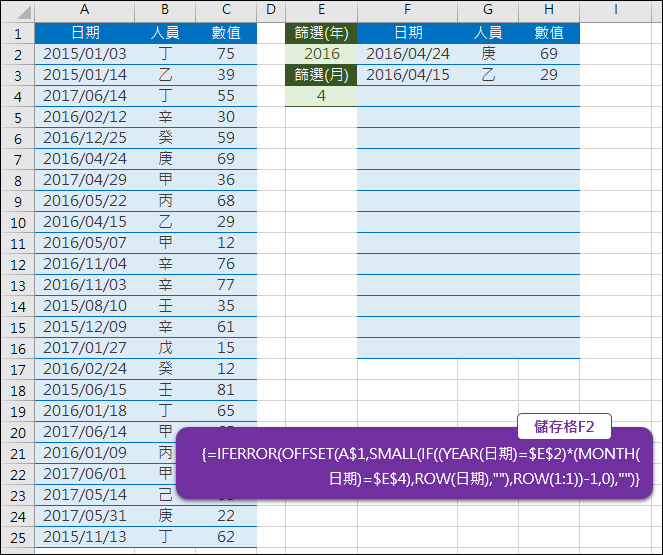The image size is (663, 555).
Task: Select person cell 己 in row 23
Action: point(165,495)
